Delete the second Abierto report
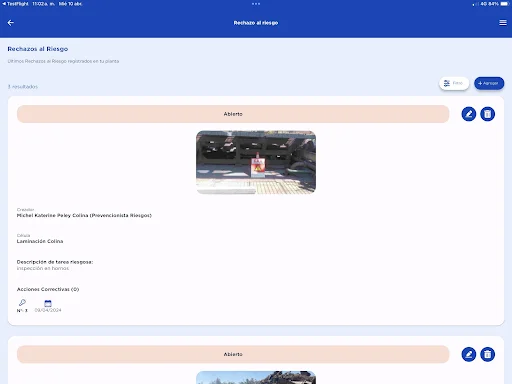The height and width of the screenshot is (384, 512). [487, 354]
